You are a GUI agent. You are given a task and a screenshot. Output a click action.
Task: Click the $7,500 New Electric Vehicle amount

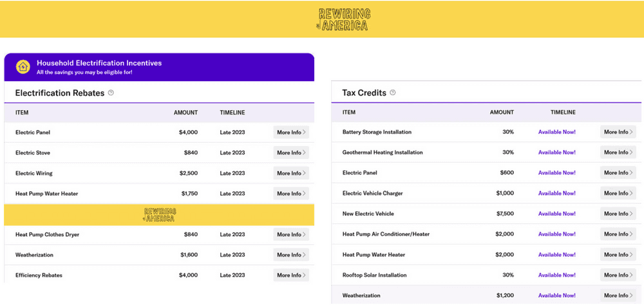tap(505, 214)
